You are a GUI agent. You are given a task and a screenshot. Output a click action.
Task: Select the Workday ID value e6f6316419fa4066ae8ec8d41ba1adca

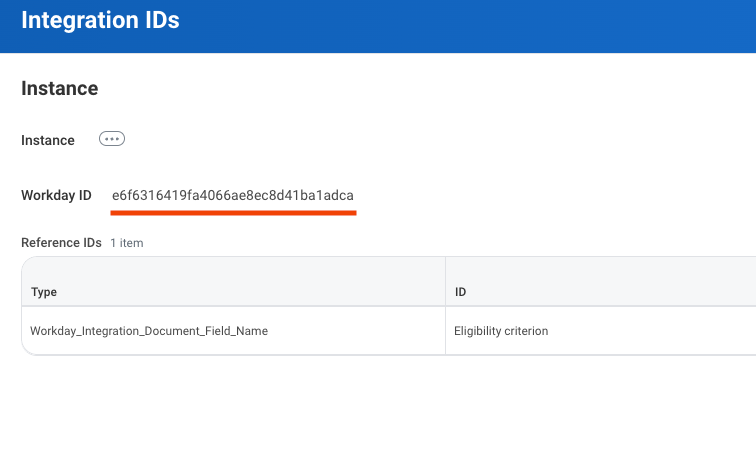(233, 195)
